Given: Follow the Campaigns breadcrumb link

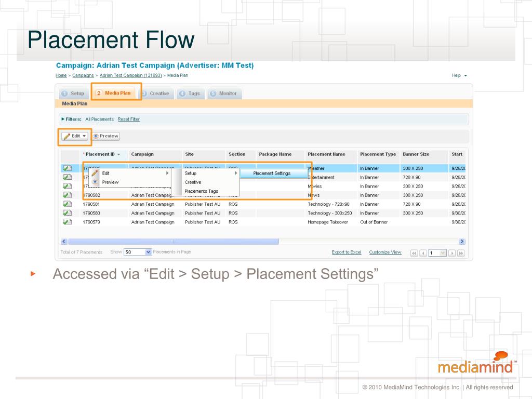Looking at the screenshot, I should tap(83, 75).
